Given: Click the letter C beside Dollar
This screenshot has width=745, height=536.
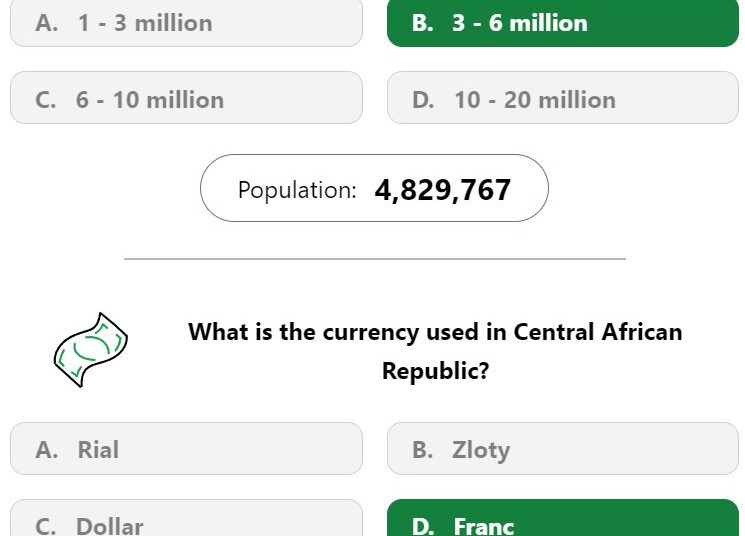Looking at the screenshot, I should (x=46, y=526).
